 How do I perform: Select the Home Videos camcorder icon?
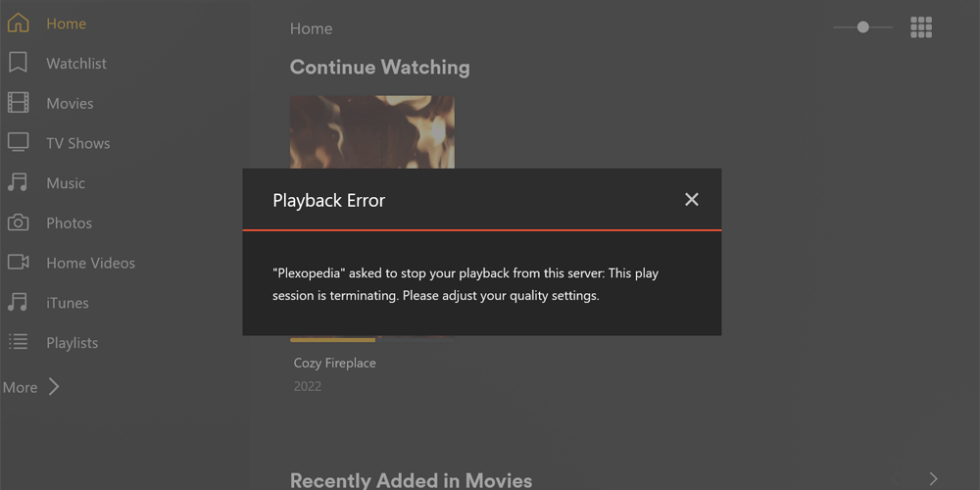tap(18, 262)
